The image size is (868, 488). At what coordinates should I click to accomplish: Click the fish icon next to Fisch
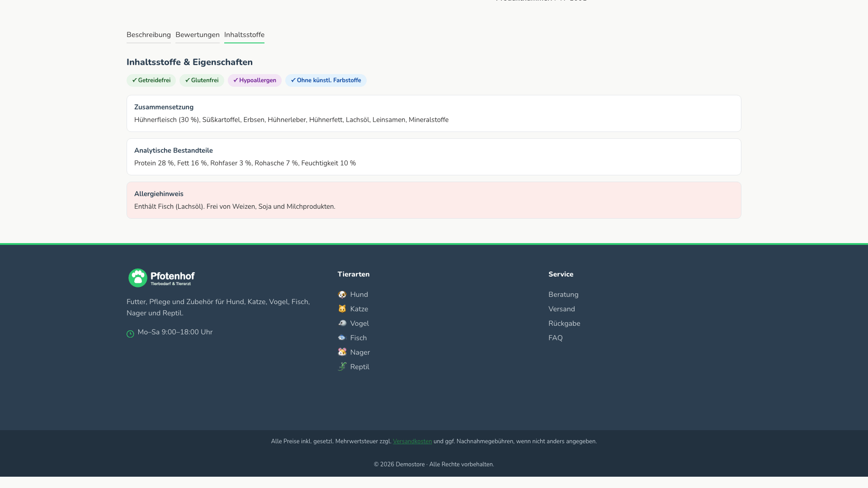[x=342, y=338]
